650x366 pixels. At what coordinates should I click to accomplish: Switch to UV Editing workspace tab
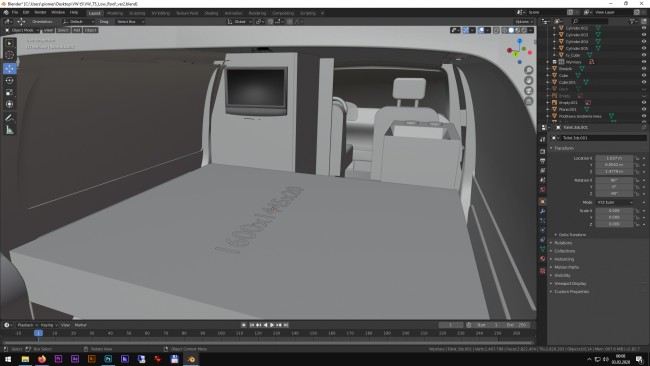[160, 13]
